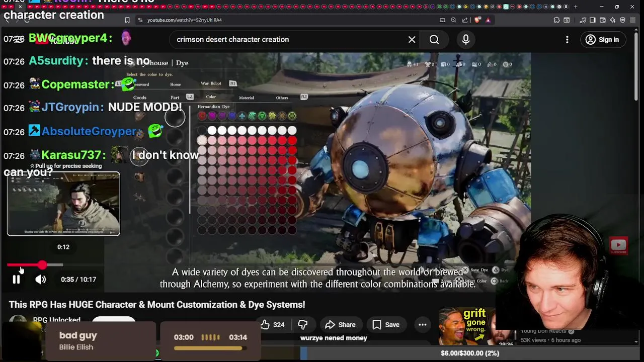
Task: Open the Leo AI sparkle icon
Action: [x=613, y=20]
